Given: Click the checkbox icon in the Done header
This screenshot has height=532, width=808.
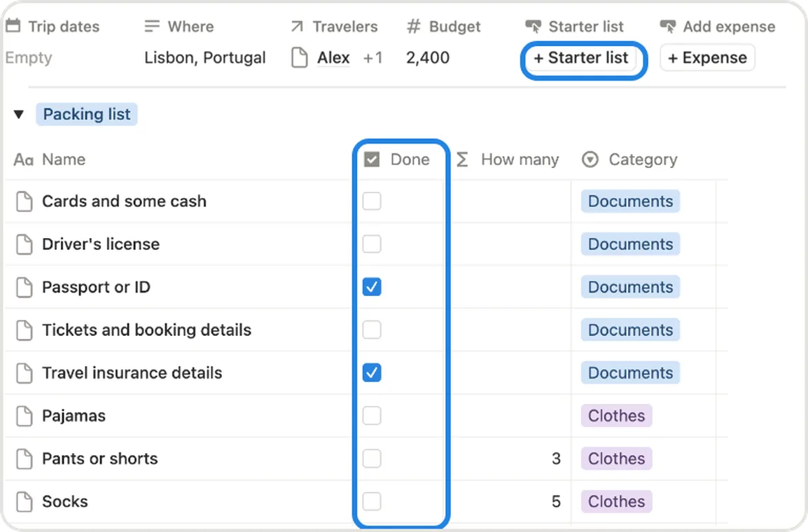Looking at the screenshot, I should [372, 160].
